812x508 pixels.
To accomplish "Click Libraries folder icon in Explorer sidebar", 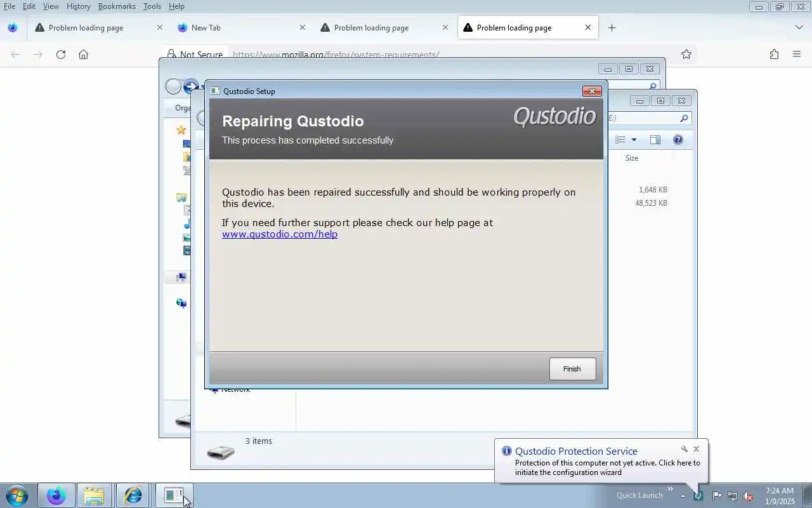I will click(x=181, y=198).
